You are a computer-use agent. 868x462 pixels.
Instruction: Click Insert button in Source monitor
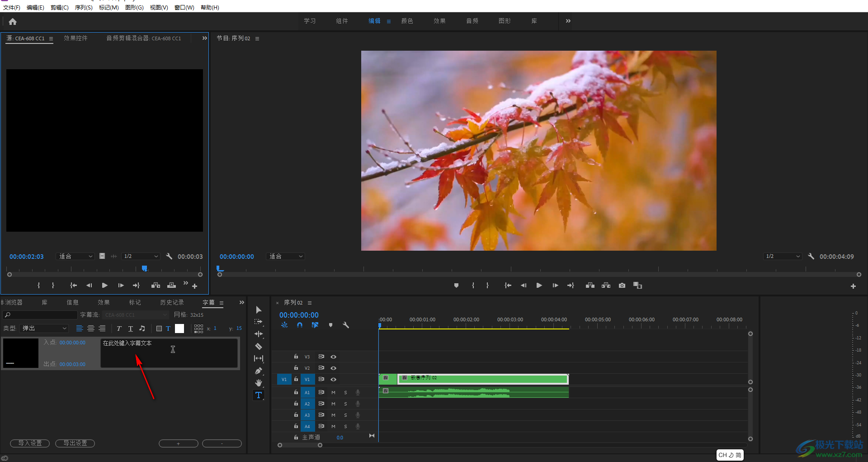tap(156, 286)
